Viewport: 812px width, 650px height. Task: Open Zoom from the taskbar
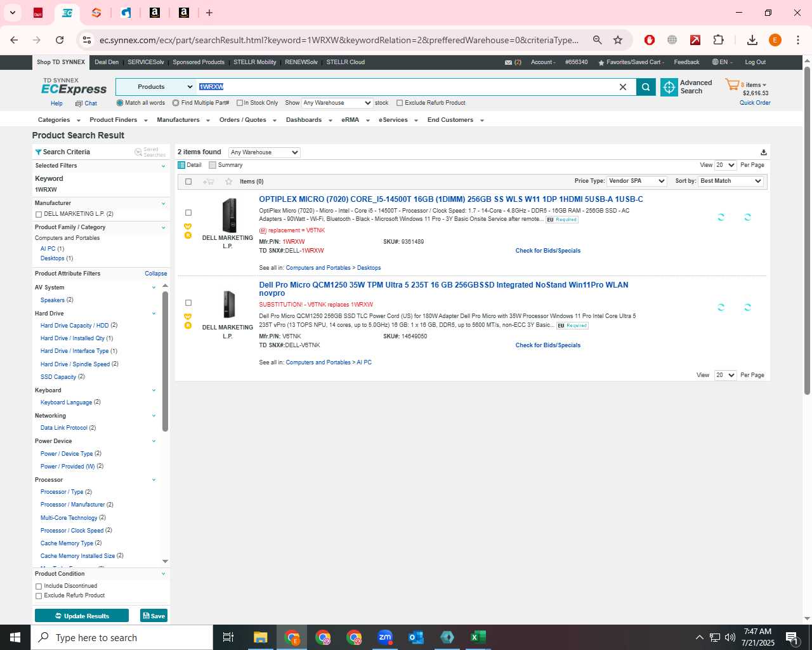tap(385, 637)
